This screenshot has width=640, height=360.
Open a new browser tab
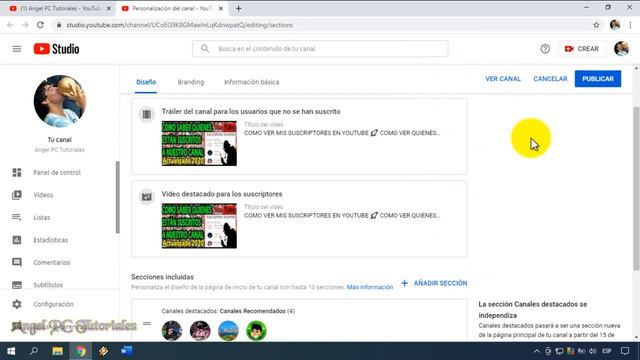coord(238,8)
